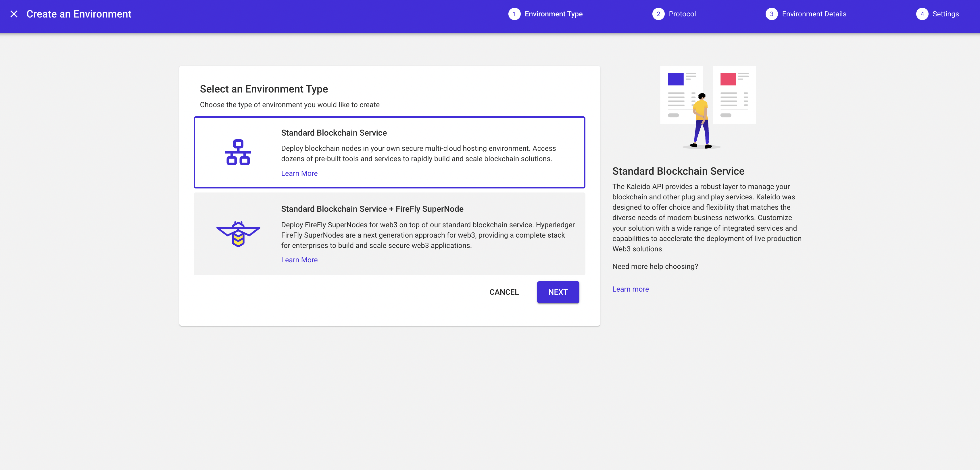Go to the Environment Details step
Screen dimensions: 980x470
pos(814,14)
